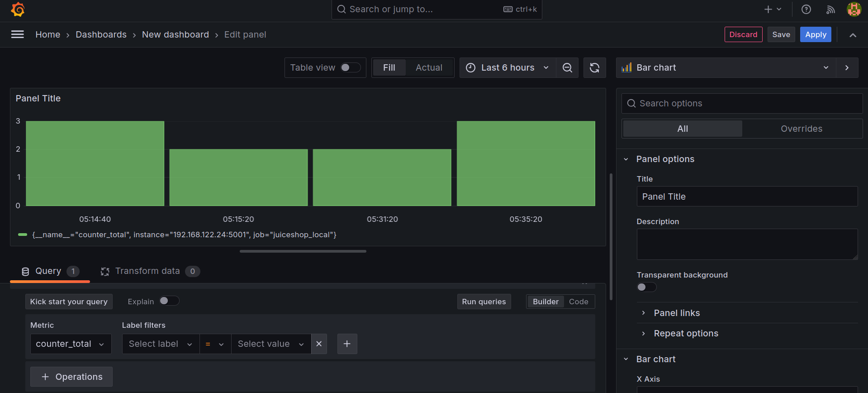
Task: Switch query editor to Builder mode
Action: (545, 302)
